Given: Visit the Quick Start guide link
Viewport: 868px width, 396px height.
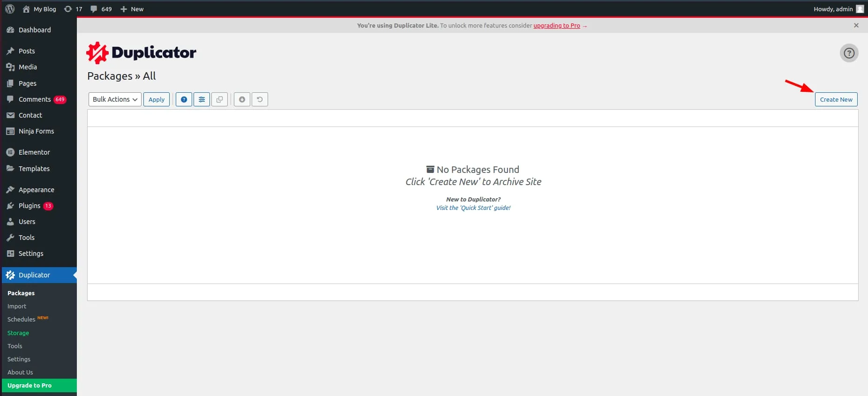Looking at the screenshot, I should click(473, 208).
